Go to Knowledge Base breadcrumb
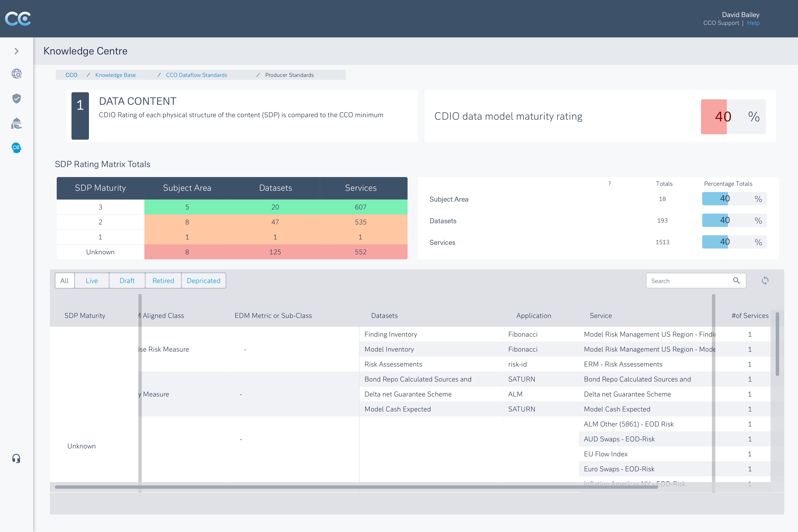This screenshot has width=798, height=532. [x=115, y=75]
